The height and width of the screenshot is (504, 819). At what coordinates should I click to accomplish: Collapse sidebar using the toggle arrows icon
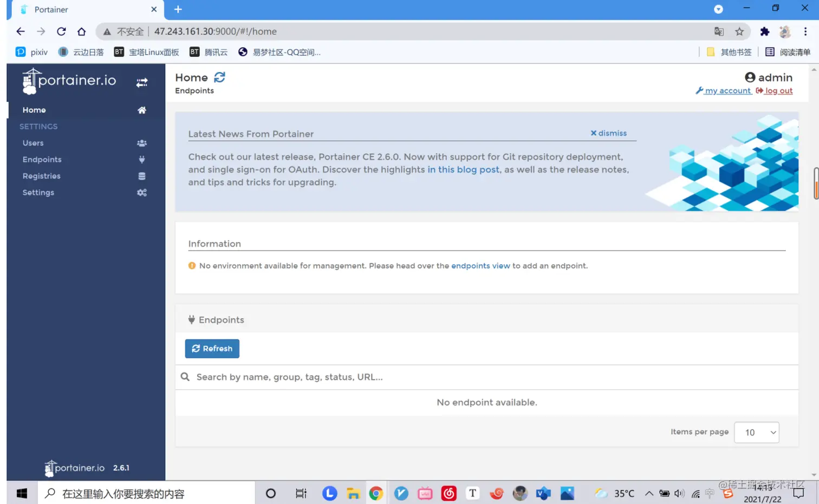tap(142, 82)
